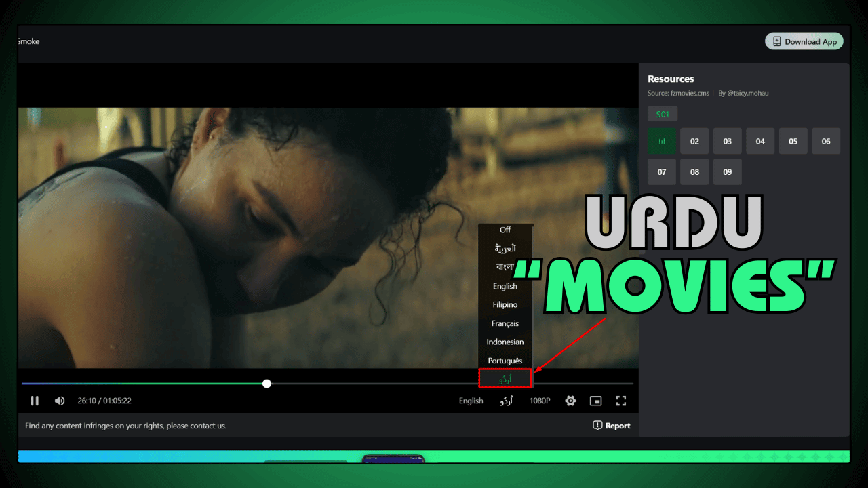Play episode 05

(793, 142)
